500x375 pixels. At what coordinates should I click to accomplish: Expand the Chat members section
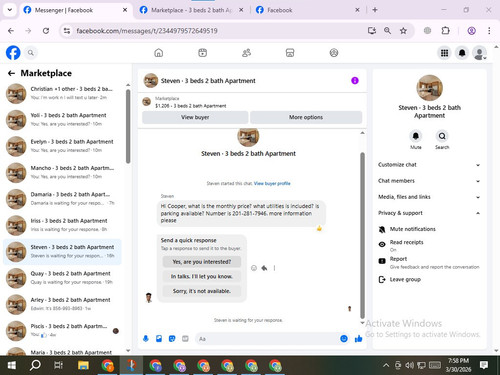(429, 181)
